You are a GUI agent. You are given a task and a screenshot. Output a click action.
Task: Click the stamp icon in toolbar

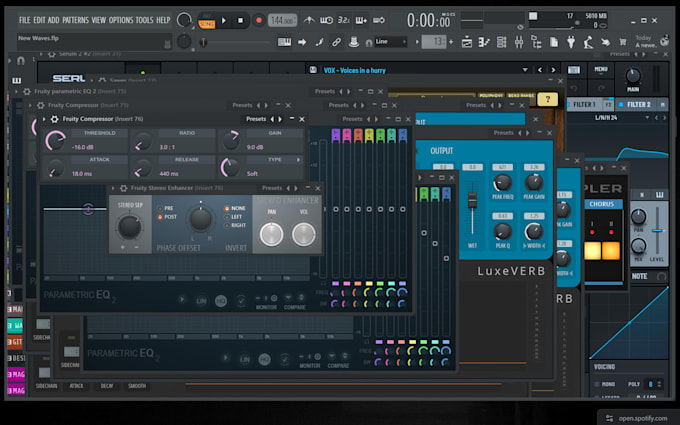click(354, 42)
